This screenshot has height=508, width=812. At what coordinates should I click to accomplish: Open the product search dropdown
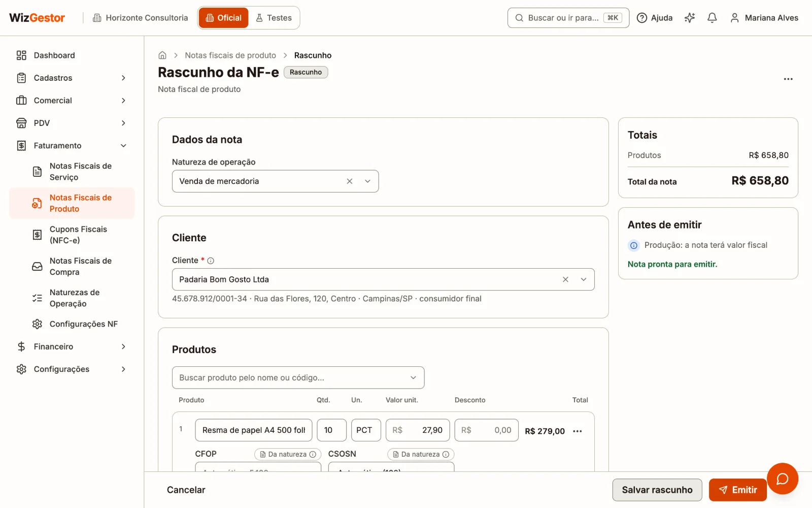point(298,378)
